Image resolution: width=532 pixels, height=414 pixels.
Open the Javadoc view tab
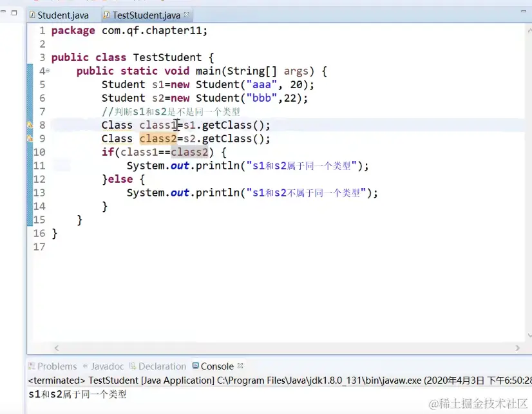103,366
